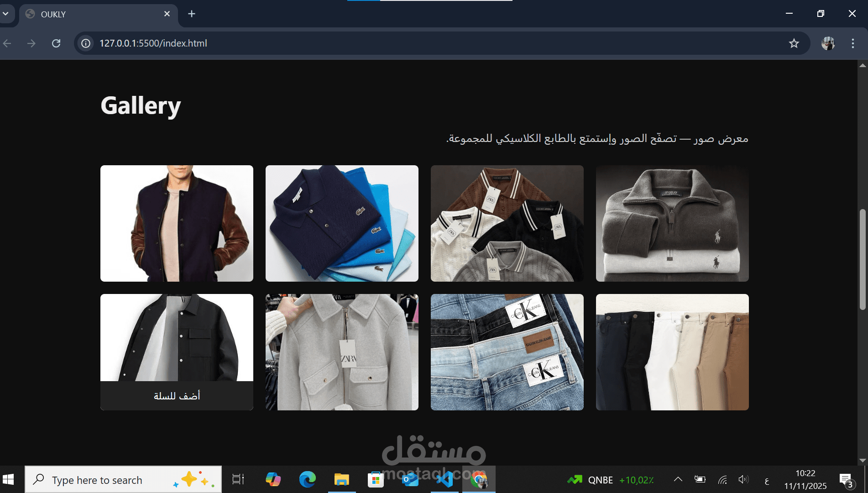Open the colored chino pants image
The height and width of the screenshot is (493, 868).
[672, 352]
